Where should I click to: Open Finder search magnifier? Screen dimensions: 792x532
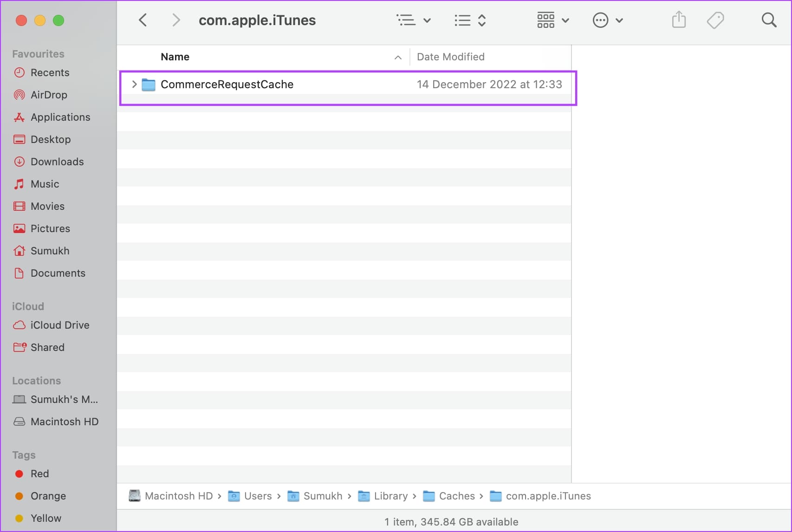(769, 20)
